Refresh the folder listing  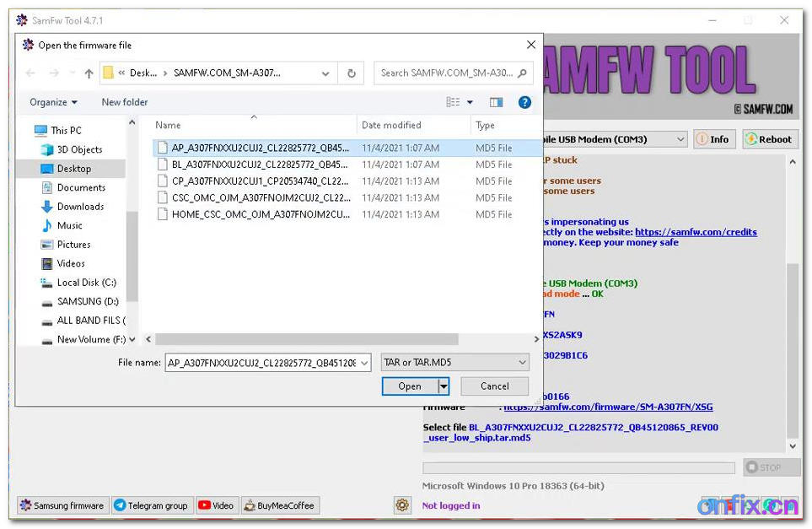pyautogui.click(x=352, y=73)
